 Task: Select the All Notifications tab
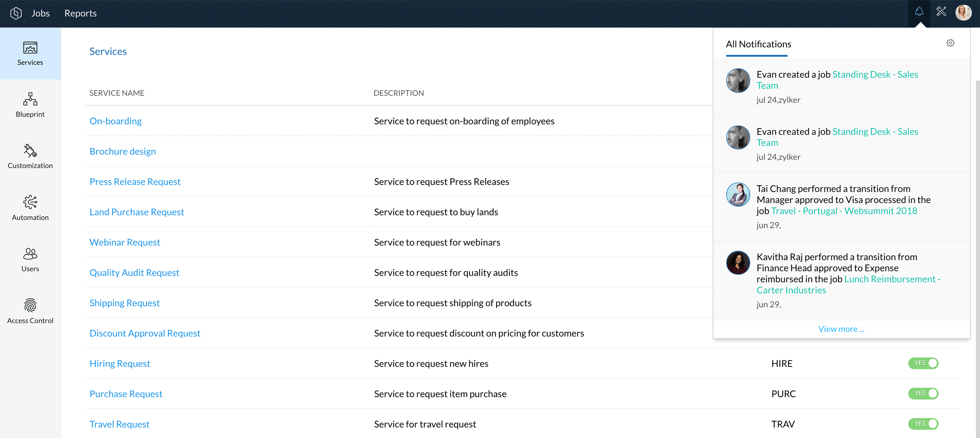(x=758, y=44)
